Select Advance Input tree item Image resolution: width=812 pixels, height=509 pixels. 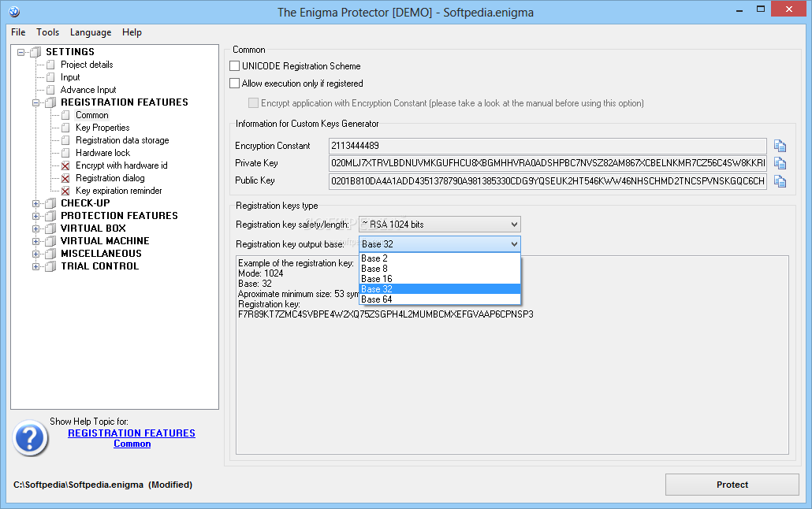[x=88, y=90]
